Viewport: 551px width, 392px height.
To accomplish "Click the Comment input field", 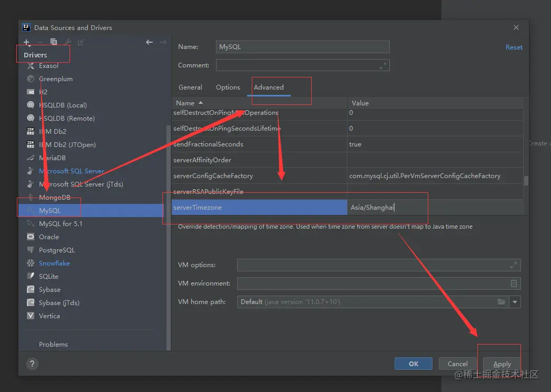I will click(302, 65).
